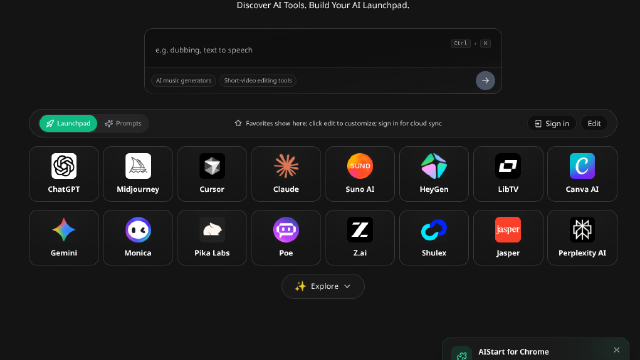The width and height of the screenshot is (640, 360).
Task: Open the LibTV icon
Action: coord(508,166)
